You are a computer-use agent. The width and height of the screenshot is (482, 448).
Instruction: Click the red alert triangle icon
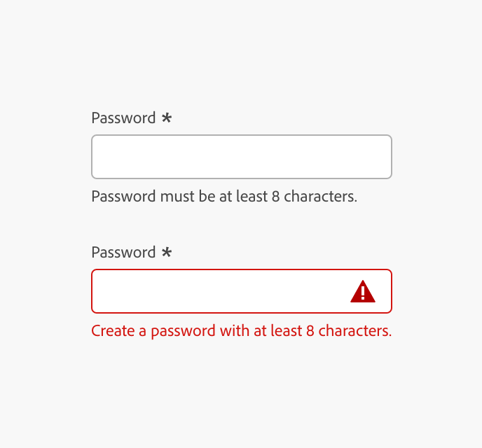[363, 291]
